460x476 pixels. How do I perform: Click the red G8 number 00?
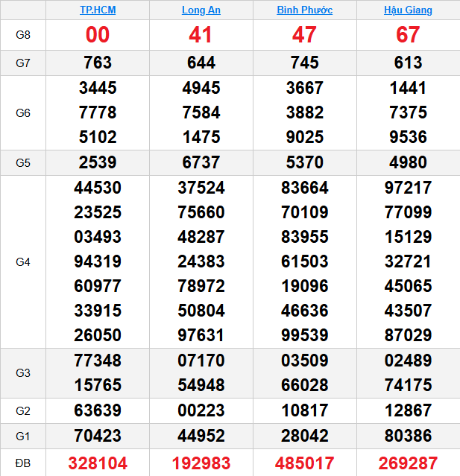tap(98, 34)
